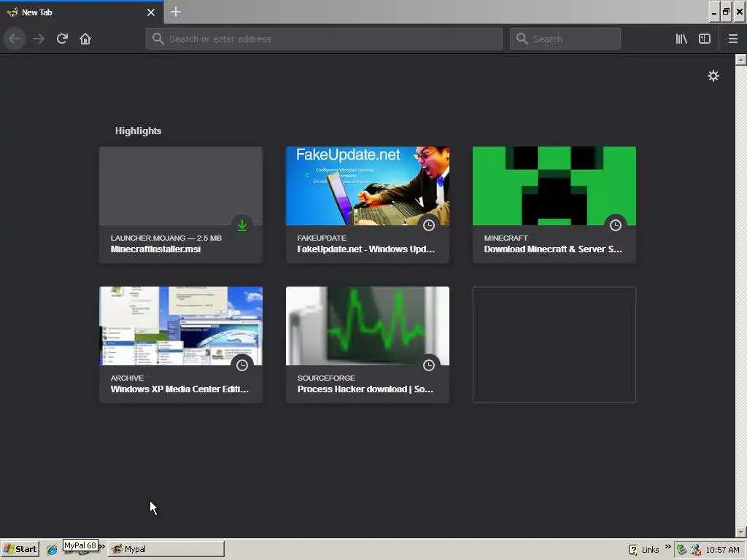Reload the current page
The image size is (747, 560).
tap(62, 39)
